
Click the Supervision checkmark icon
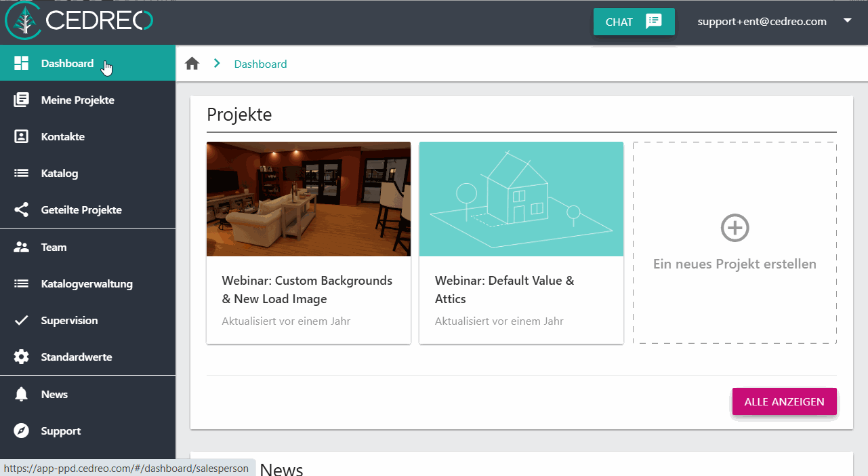click(22, 320)
